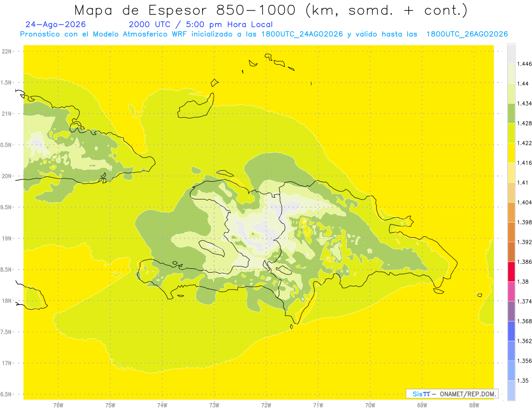Click the legend value '1.422'

524,143
